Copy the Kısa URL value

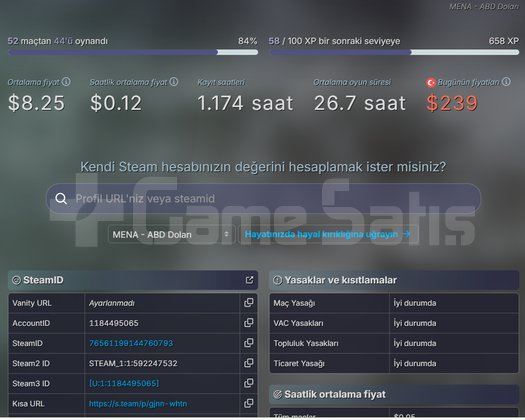[248, 403]
